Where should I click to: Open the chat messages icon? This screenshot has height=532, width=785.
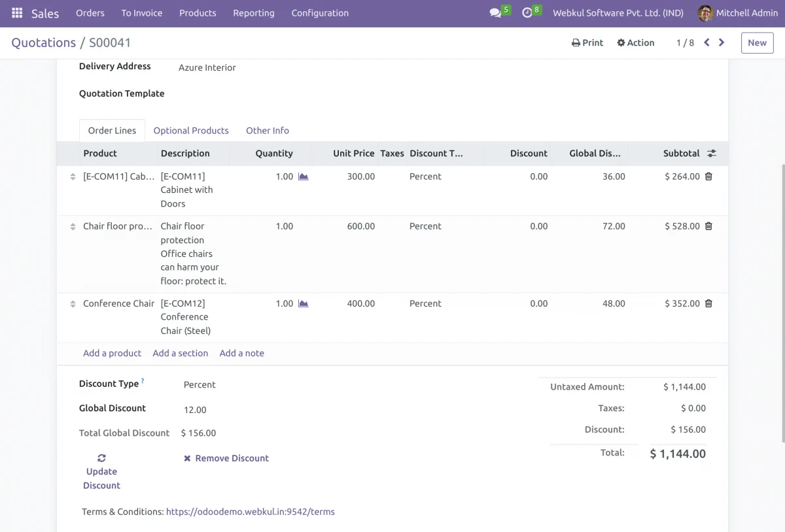tap(495, 13)
